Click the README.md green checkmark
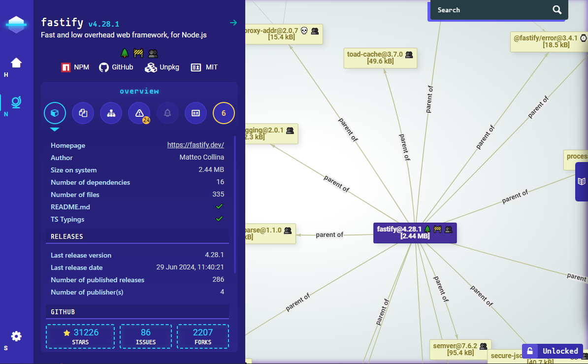 tap(219, 206)
